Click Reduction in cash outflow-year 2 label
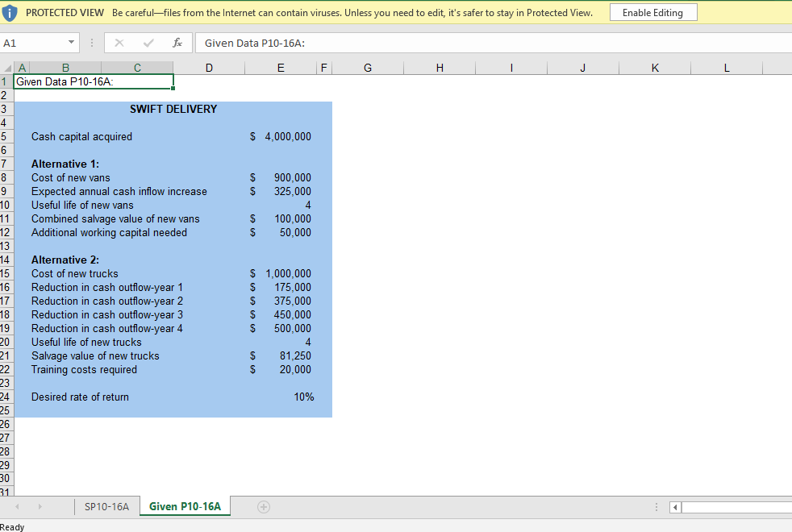The height and width of the screenshot is (532, 792). tap(107, 301)
